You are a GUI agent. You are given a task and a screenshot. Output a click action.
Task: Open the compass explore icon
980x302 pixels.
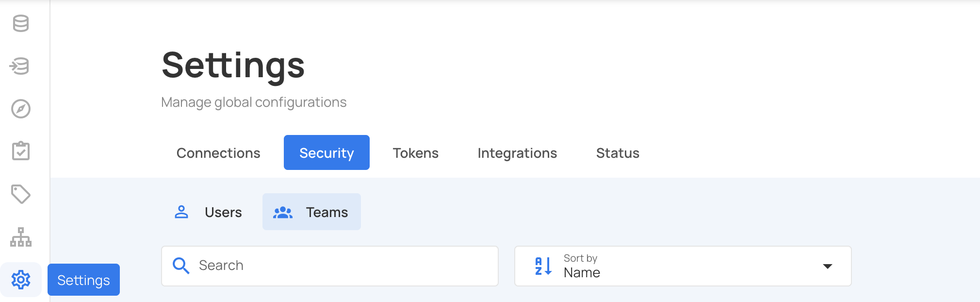21,109
